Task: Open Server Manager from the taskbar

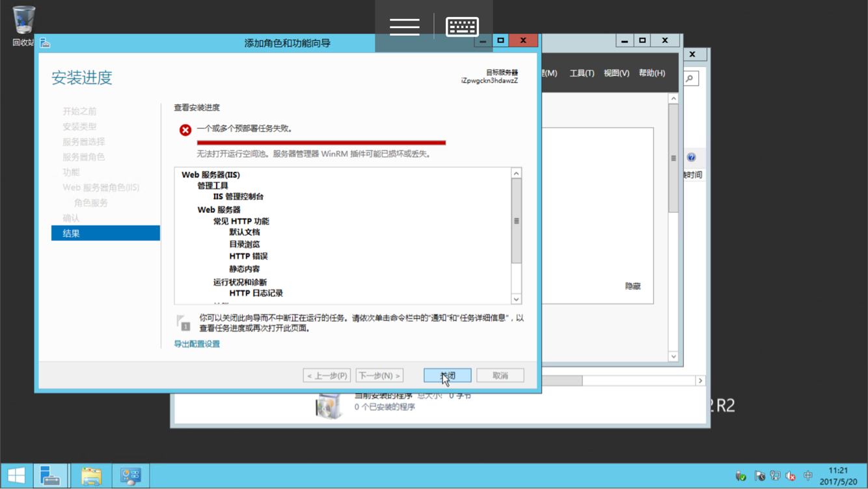Action: (x=50, y=475)
